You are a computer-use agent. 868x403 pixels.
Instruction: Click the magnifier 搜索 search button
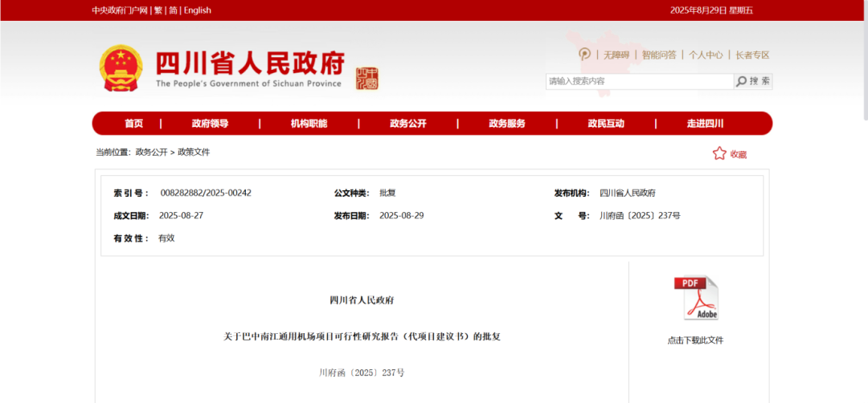tap(753, 81)
